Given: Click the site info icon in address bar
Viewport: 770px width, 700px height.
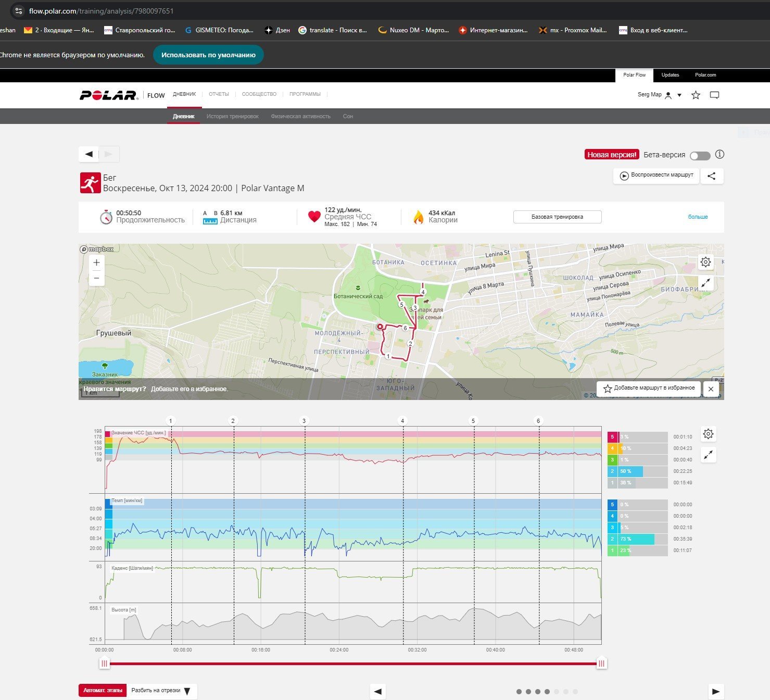Looking at the screenshot, I should click(19, 11).
